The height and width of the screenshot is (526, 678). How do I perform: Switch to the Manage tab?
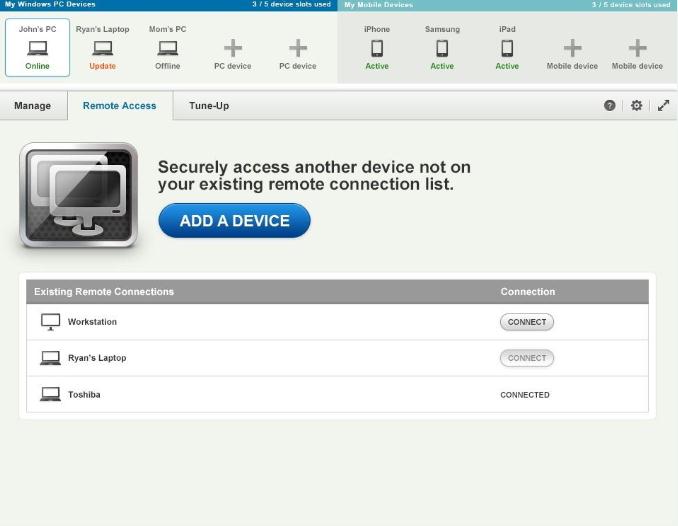(x=32, y=106)
